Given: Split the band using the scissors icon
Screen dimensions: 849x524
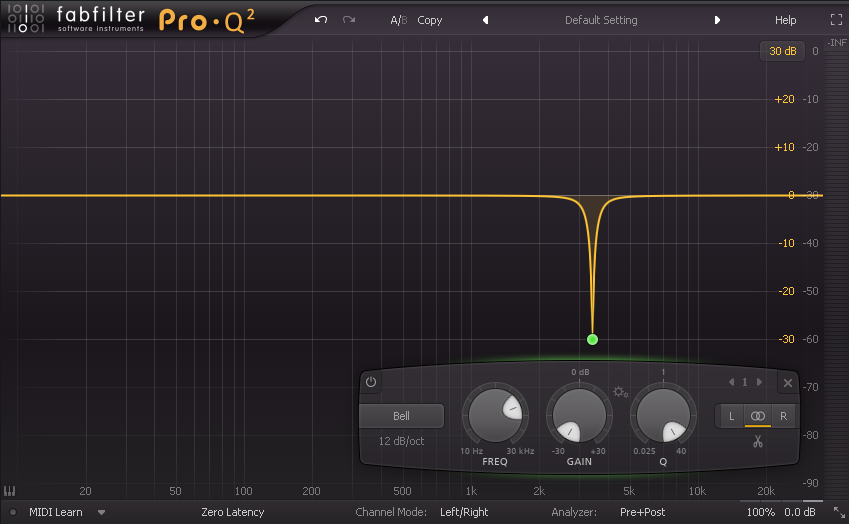Looking at the screenshot, I should coord(757,442).
